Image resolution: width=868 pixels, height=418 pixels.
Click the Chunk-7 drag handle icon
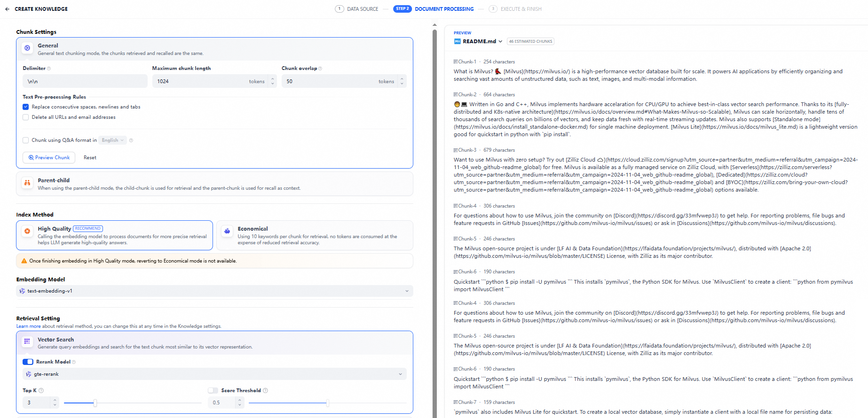click(456, 402)
